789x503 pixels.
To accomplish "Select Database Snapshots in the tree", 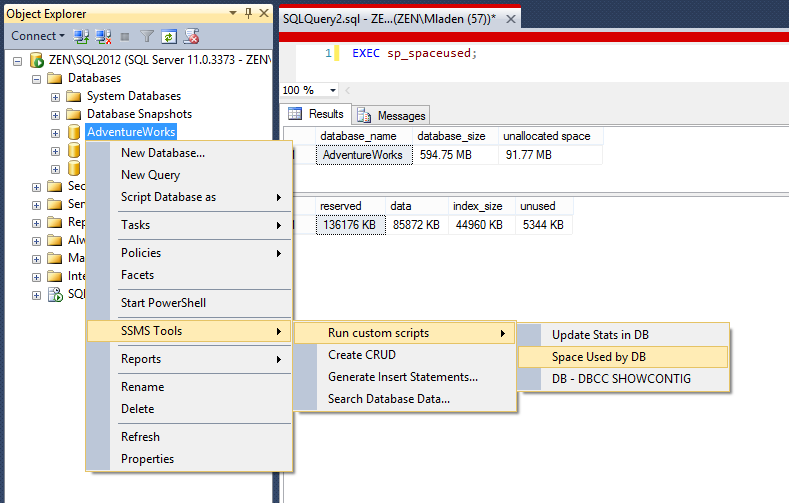I will click(139, 114).
